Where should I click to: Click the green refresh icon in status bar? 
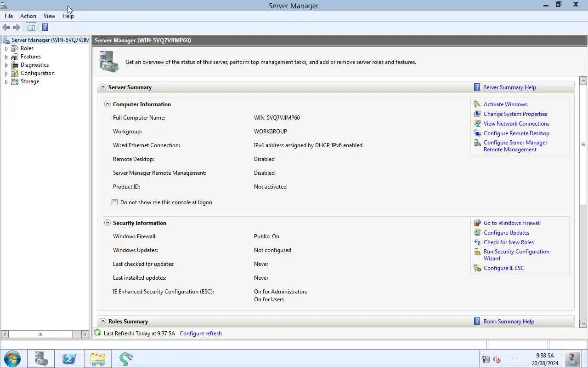coord(97,333)
